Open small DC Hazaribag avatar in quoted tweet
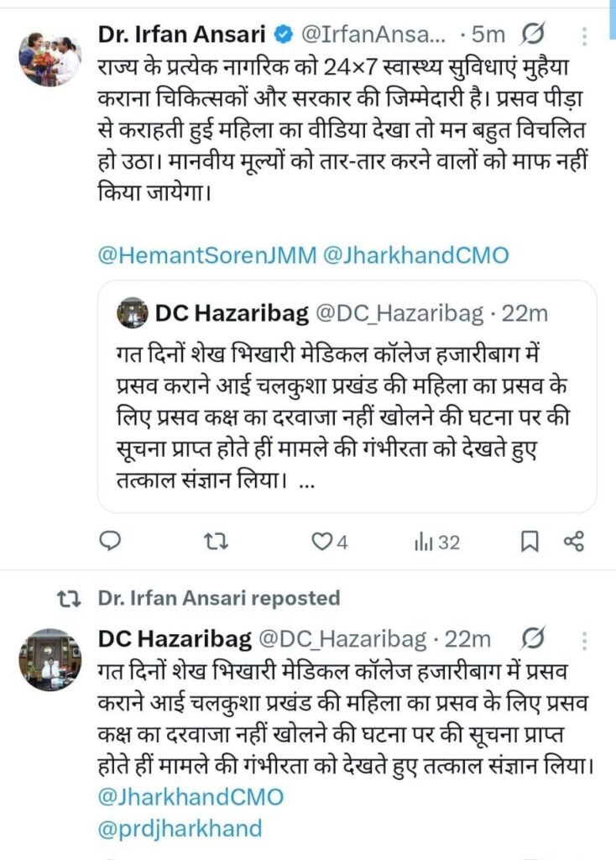 click(133, 314)
